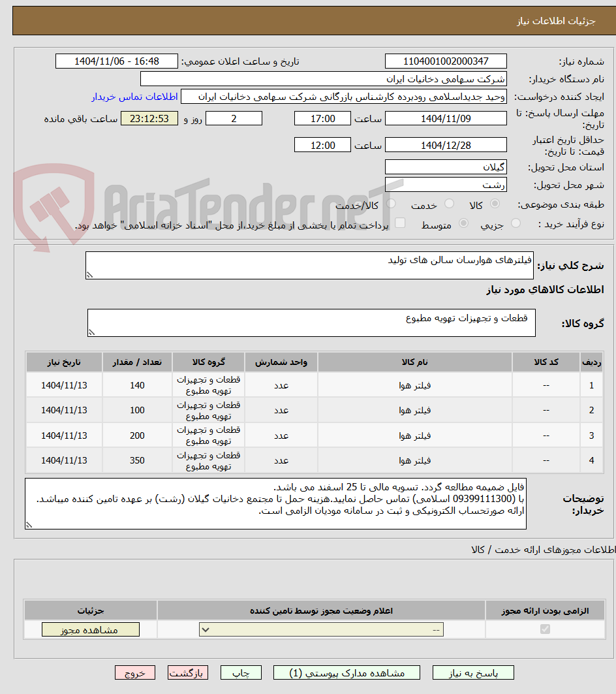
Task: Click the شماره نیاز field 1104001002000347
Action: coord(446,61)
